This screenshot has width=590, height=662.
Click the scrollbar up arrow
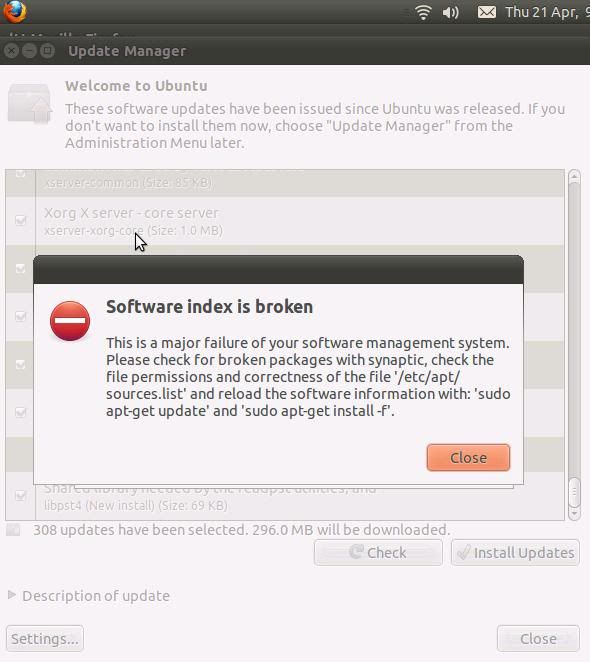tap(574, 176)
